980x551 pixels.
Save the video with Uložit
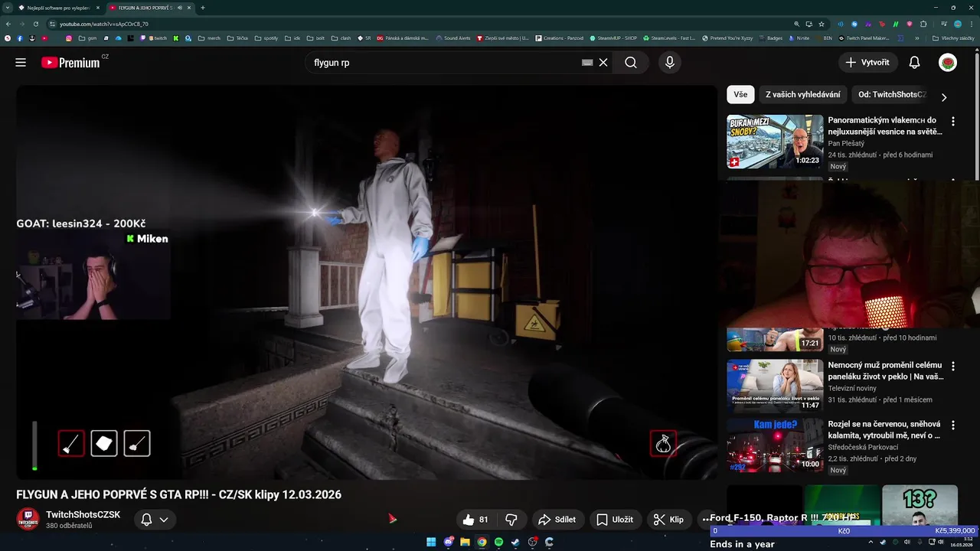pos(615,520)
